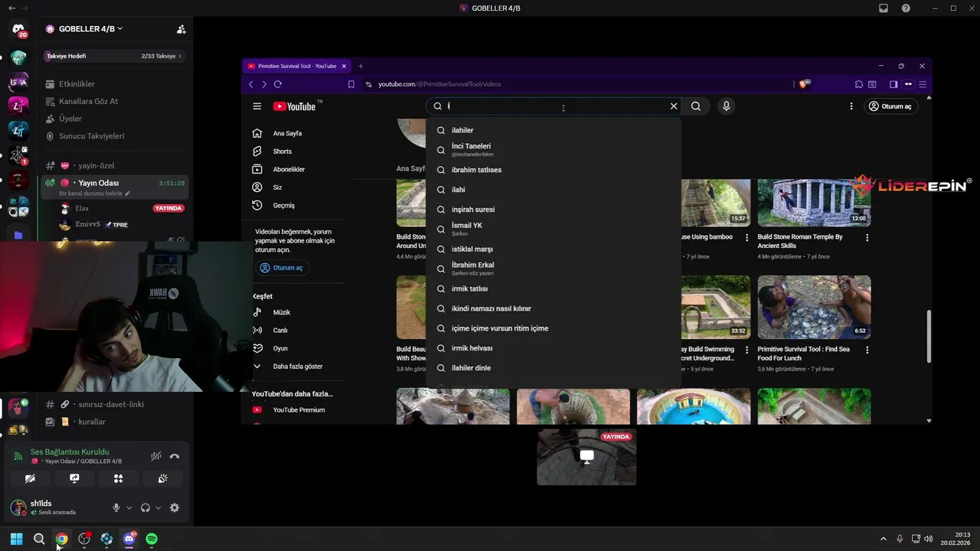Open a new browser tab with plus
Viewport: 980px width, 551px height.
(361, 66)
